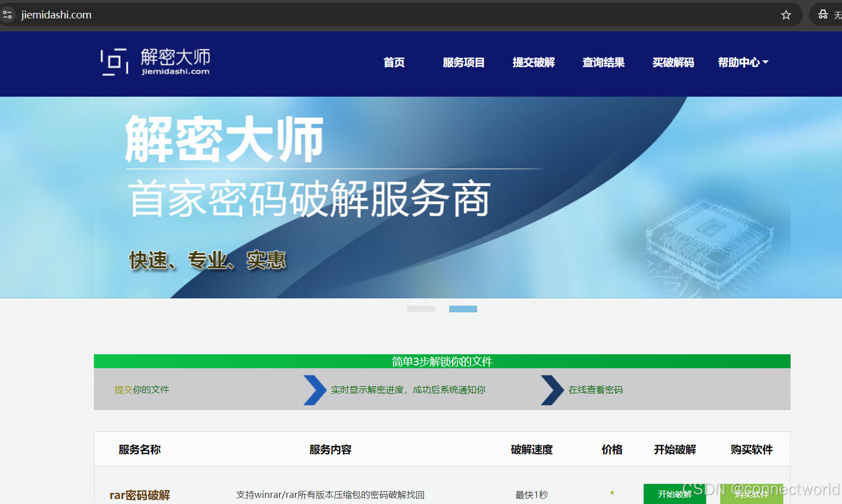This screenshot has height=504, width=842.
Task: Click the bookmark star icon in address bar
Action: [786, 15]
